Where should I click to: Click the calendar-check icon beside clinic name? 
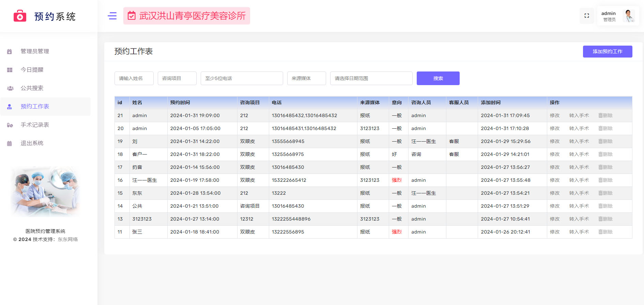tap(132, 16)
